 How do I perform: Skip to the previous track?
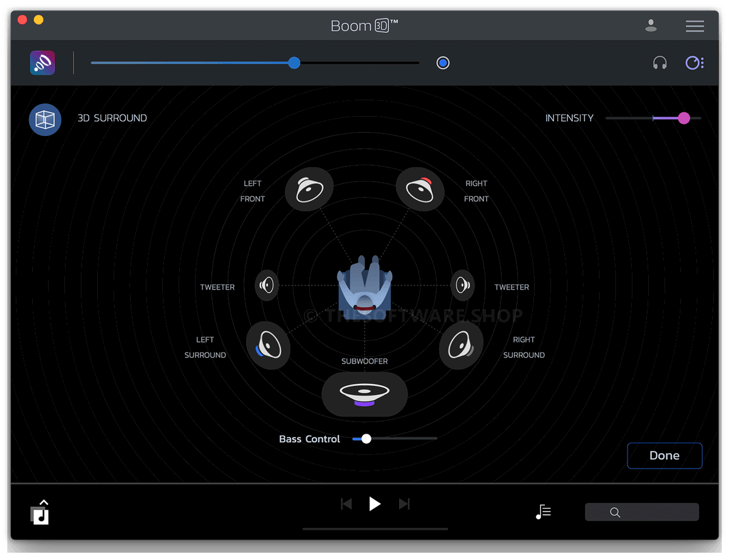tap(346, 504)
